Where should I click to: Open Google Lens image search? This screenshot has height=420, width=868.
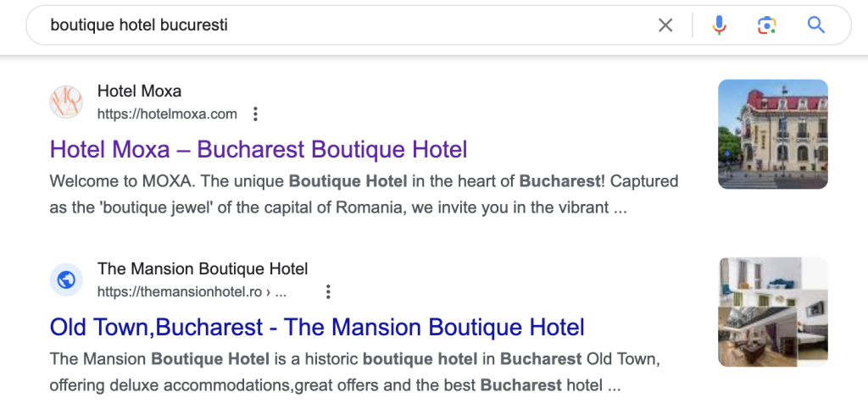click(766, 25)
